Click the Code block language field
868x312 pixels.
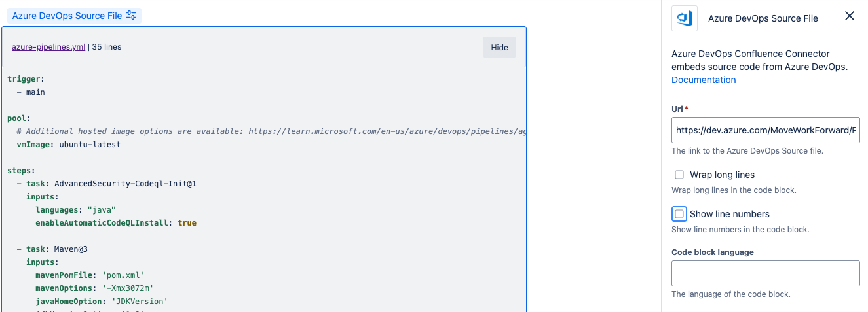(x=765, y=273)
